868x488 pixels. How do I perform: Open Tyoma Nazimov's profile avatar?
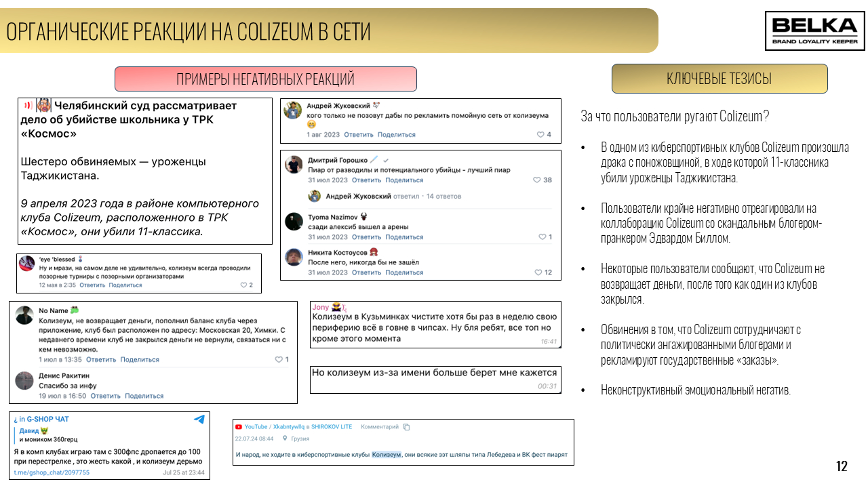click(294, 222)
